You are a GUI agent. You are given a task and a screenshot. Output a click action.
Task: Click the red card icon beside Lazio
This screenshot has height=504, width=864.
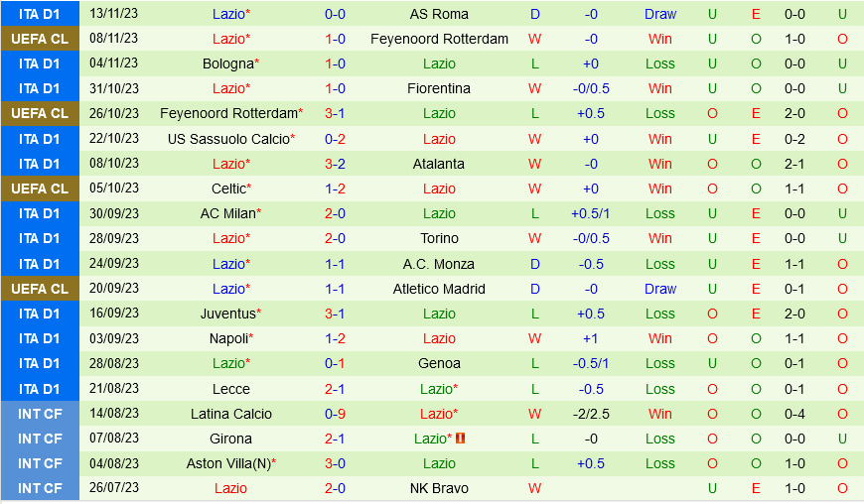coord(461,439)
